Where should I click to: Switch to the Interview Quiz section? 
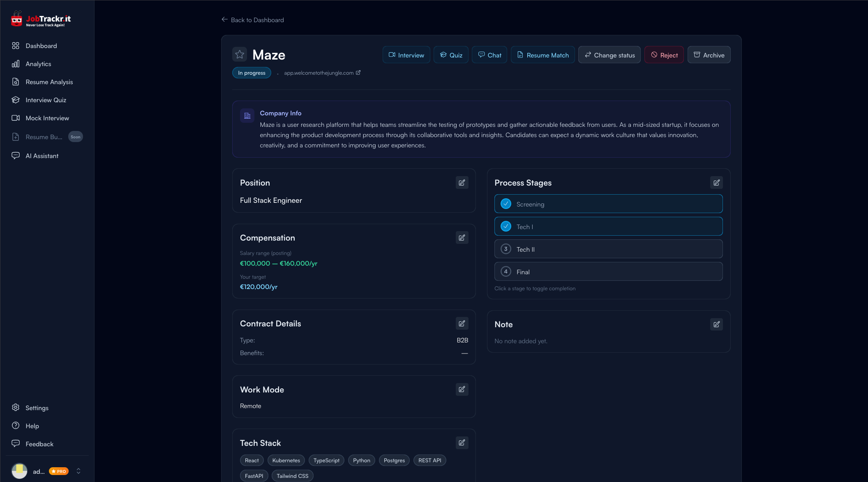tap(46, 100)
